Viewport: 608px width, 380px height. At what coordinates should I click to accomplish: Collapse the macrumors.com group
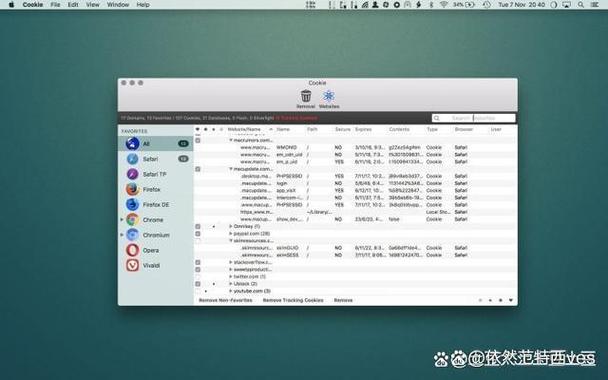click(231, 140)
